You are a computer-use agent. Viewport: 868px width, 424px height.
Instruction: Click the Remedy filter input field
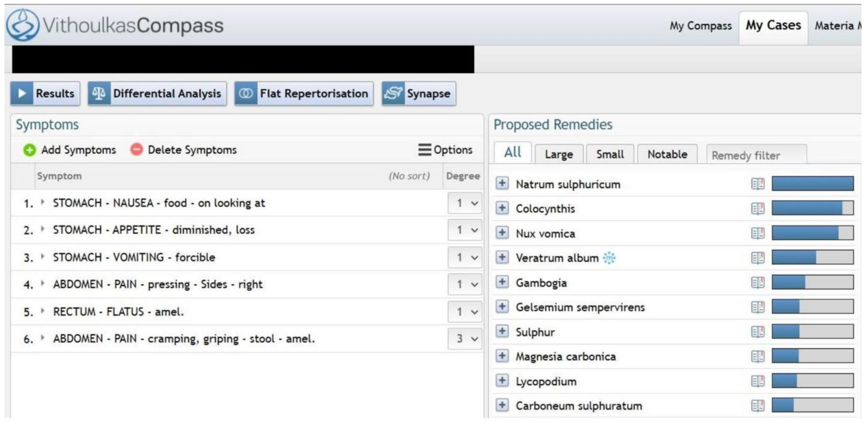pos(756,155)
